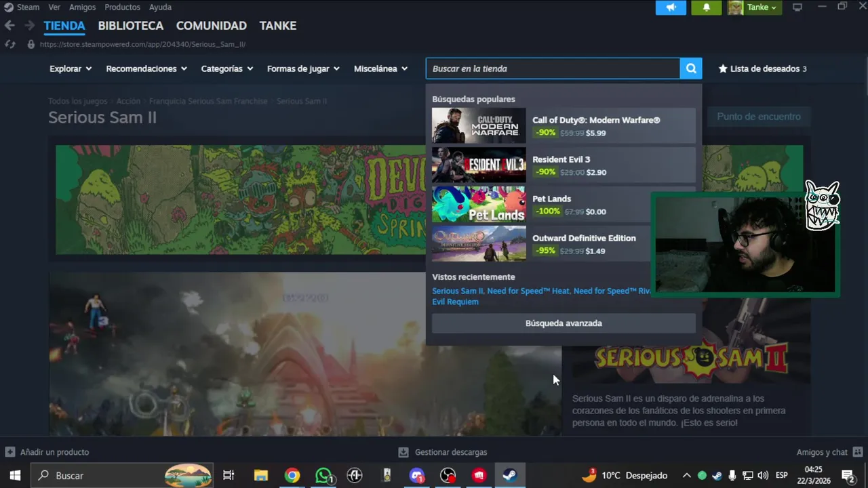Click the blue megaphone announcements icon

(x=671, y=7)
